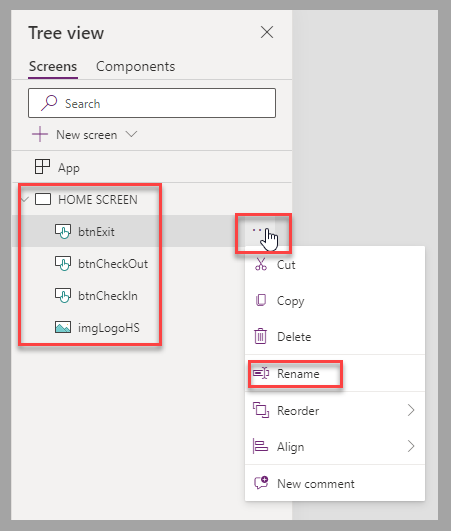
Task: Select the Screens tab
Action: click(53, 66)
